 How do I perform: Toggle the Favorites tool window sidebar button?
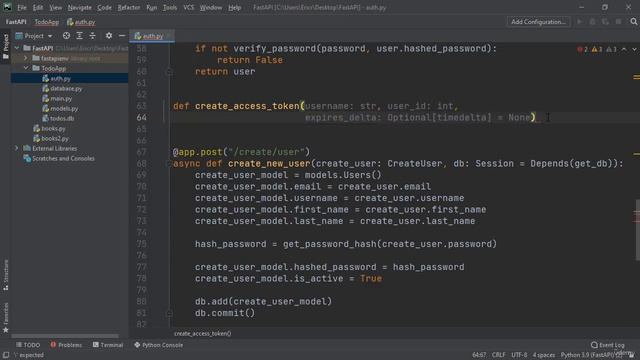pos(6,318)
